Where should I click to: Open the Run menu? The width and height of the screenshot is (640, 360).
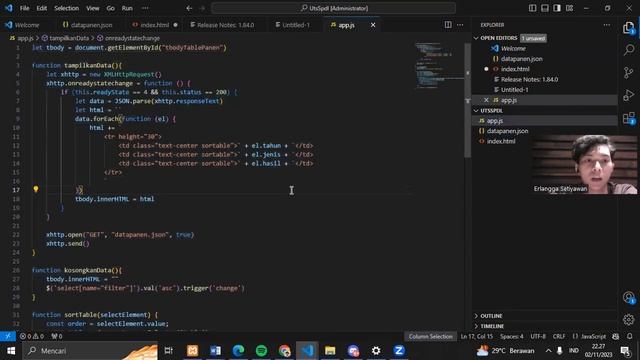tap(127, 8)
